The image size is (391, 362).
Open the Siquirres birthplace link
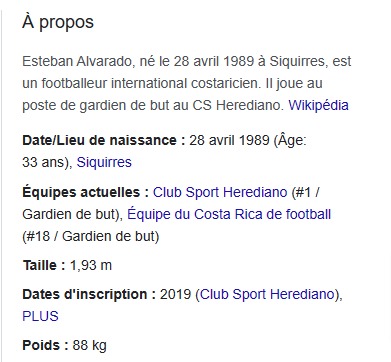click(104, 162)
